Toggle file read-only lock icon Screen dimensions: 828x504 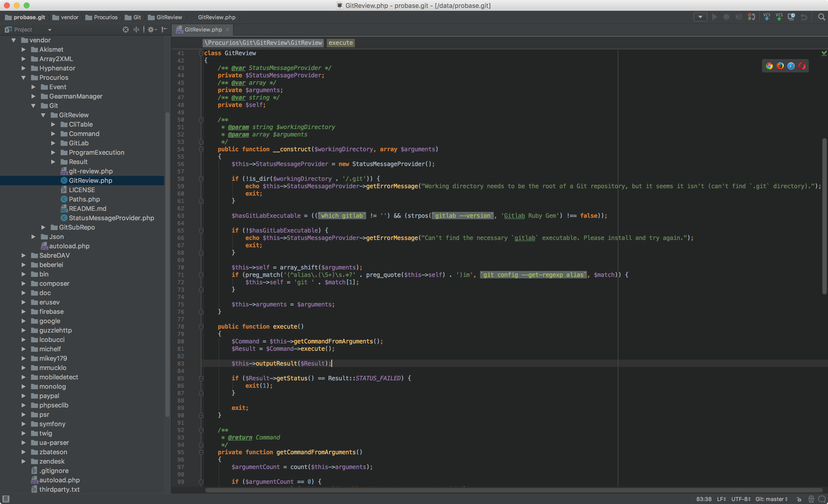click(x=799, y=499)
